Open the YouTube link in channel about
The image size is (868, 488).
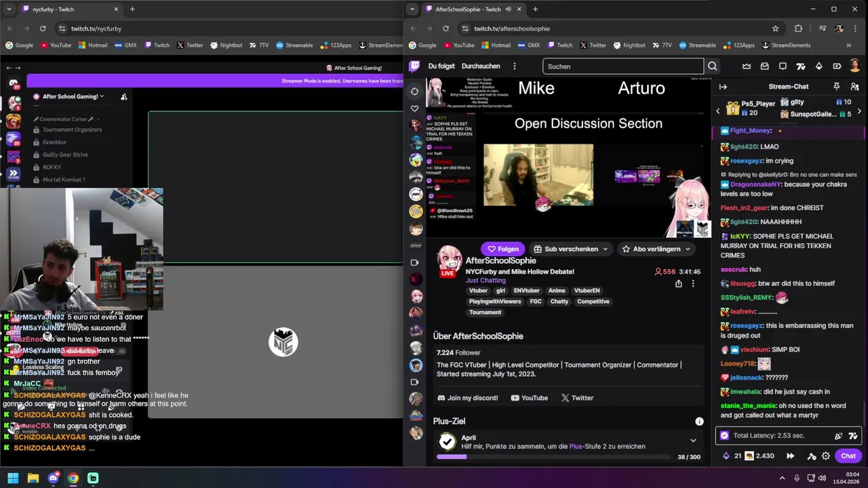pyautogui.click(x=529, y=398)
